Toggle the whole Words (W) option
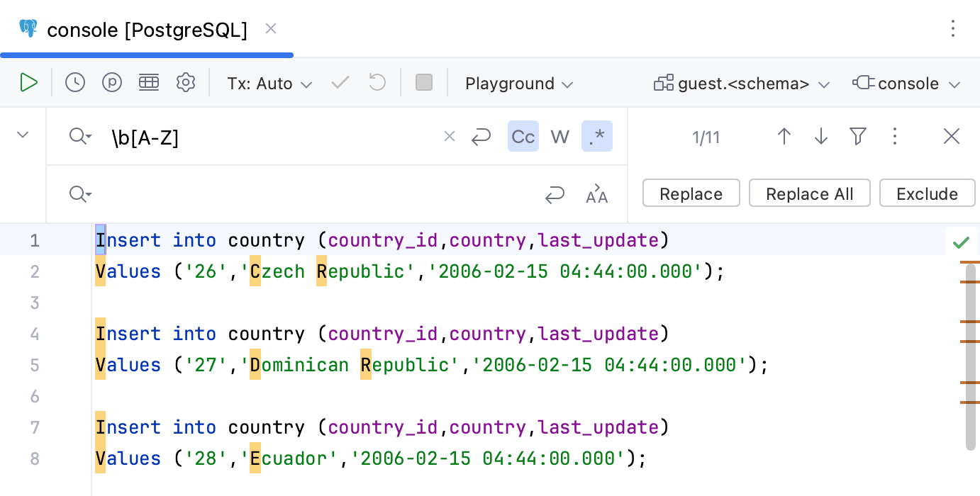 point(559,137)
